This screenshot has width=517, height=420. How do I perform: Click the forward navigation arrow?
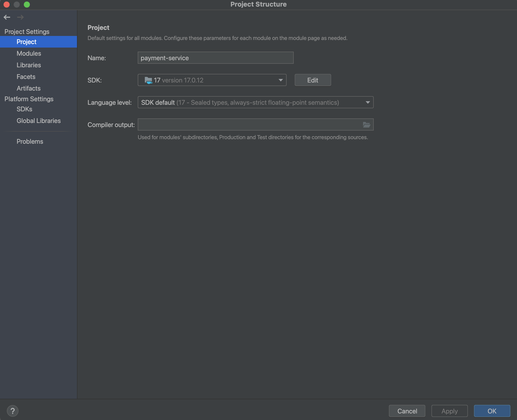[20, 17]
